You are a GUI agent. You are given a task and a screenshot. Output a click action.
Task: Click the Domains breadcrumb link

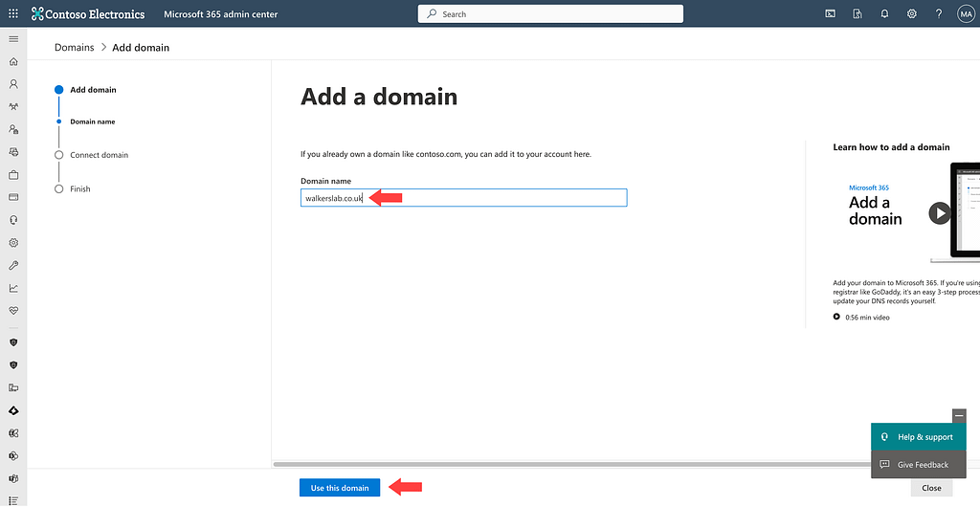[x=74, y=47]
